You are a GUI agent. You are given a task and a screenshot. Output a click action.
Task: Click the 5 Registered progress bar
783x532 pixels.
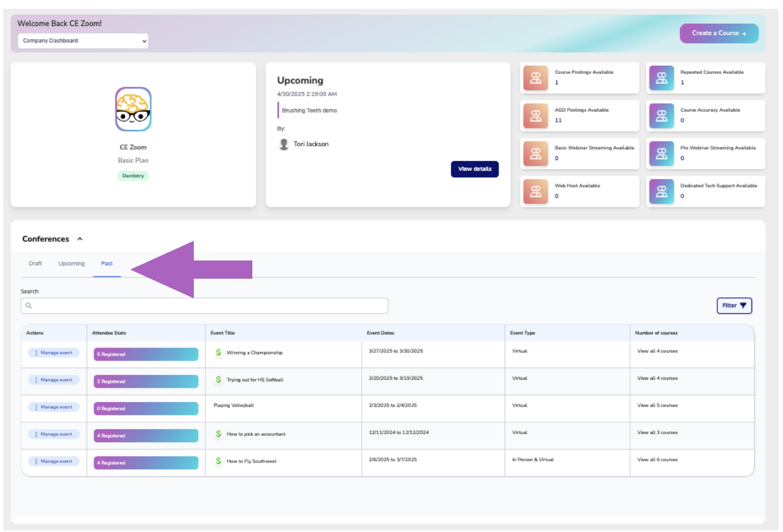tap(145, 354)
